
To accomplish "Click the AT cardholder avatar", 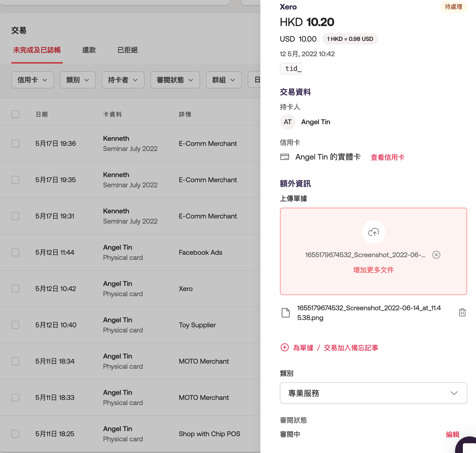I will click(287, 122).
